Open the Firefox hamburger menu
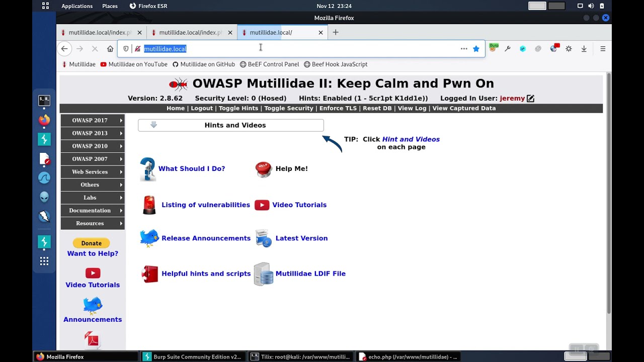The image size is (644, 362). (x=603, y=49)
